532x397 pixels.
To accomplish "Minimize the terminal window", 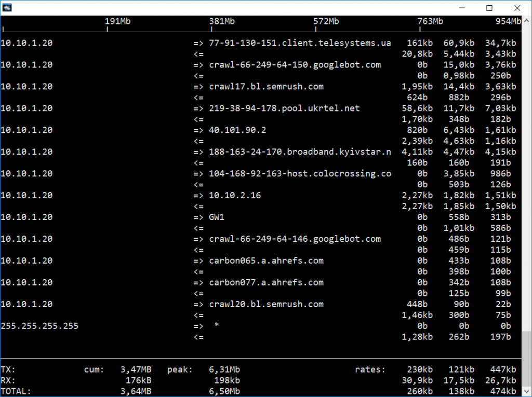I will [x=462, y=8].
